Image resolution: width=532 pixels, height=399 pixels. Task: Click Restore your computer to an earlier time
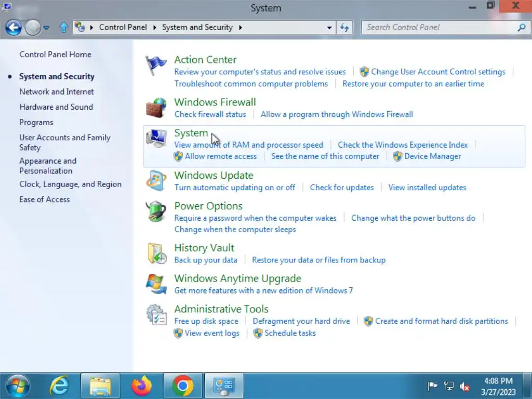(x=413, y=84)
